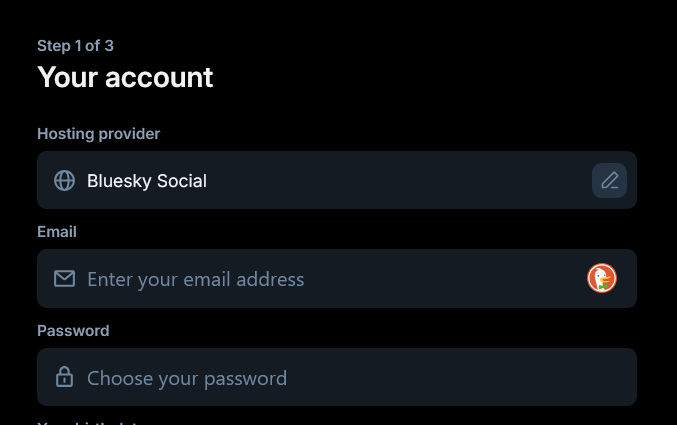Click the 'Step 1 of 3' indicator
This screenshot has height=425, width=677.
tap(76, 46)
